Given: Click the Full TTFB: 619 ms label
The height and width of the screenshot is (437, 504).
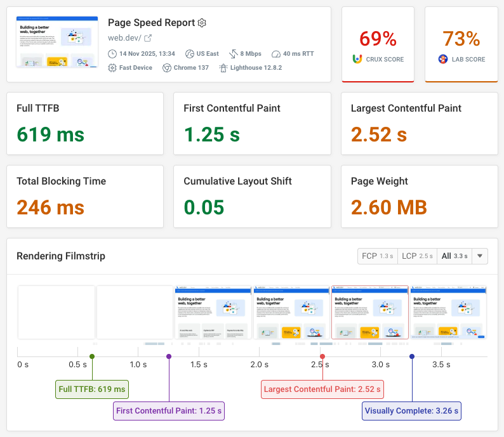Looking at the screenshot, I should (x=92, y=389).
